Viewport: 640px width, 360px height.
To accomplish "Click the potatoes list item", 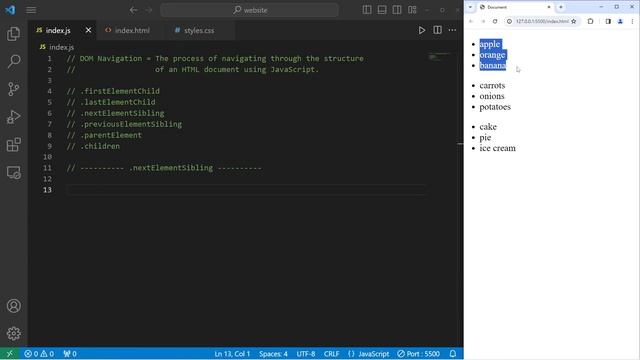I will [x=495, y=107].
